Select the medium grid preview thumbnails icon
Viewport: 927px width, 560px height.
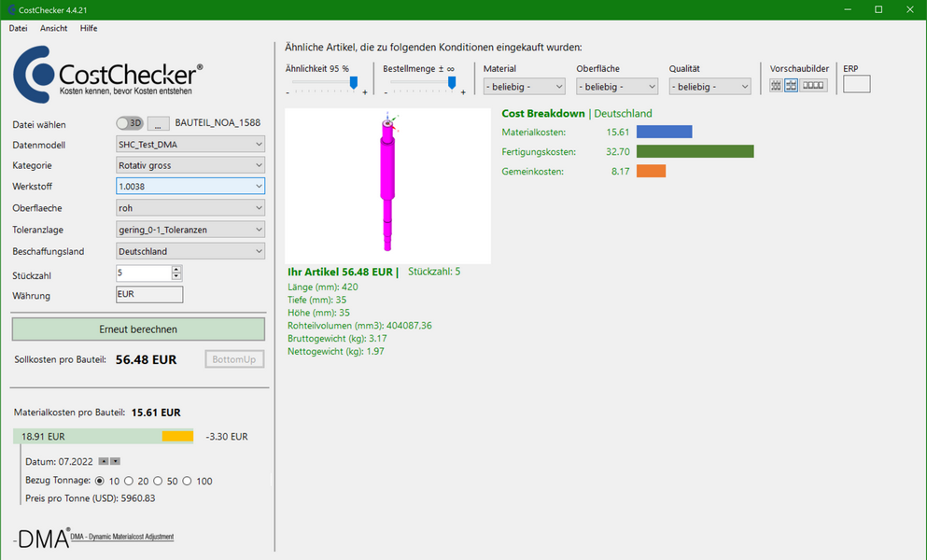pos(791,85)
